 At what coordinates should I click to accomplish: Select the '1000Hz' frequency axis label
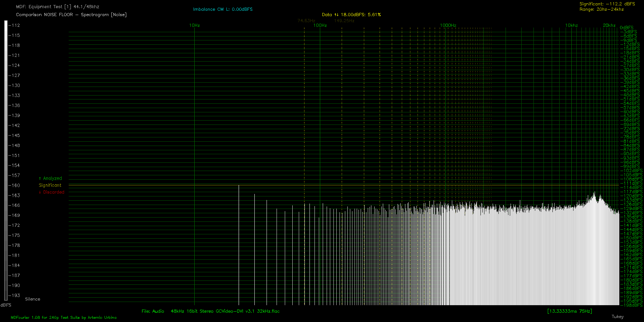coord(448,25)
